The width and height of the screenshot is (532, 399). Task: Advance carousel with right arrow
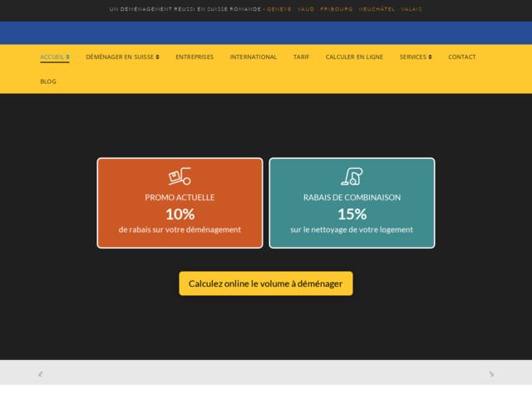491,374
